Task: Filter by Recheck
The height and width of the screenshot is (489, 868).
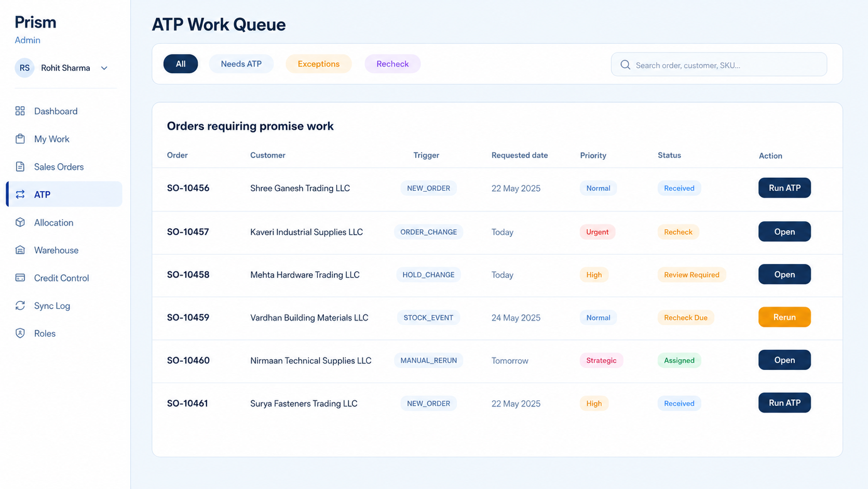Action: pyautogui.click(x=392, y=64)
